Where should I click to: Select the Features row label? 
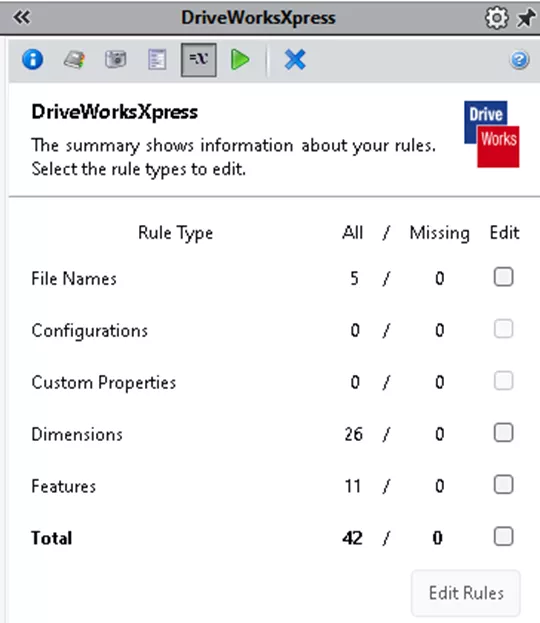[64, 486]
